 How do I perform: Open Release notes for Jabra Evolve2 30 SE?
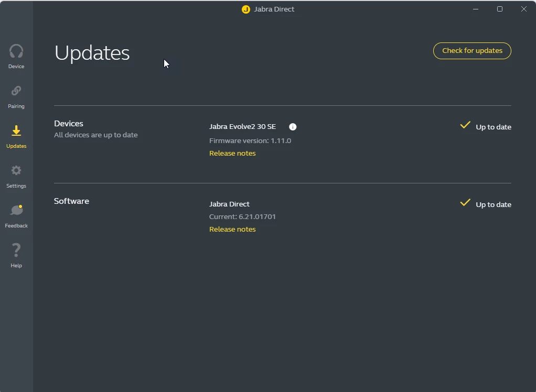[232, 154]
